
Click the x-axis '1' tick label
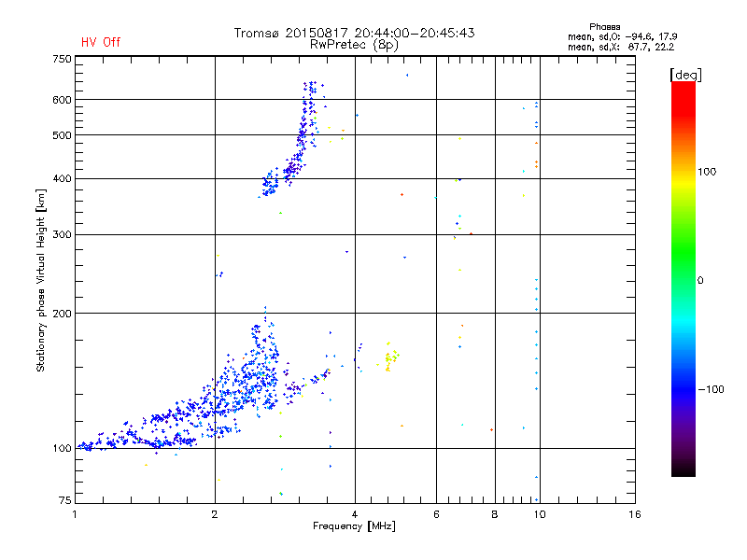tap(75, 514)
